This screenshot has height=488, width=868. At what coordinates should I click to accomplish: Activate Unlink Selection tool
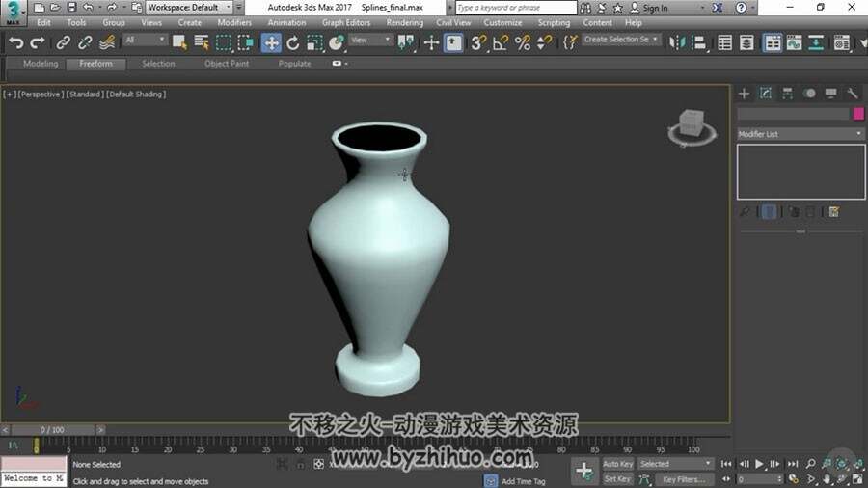[x=85, y=42]
